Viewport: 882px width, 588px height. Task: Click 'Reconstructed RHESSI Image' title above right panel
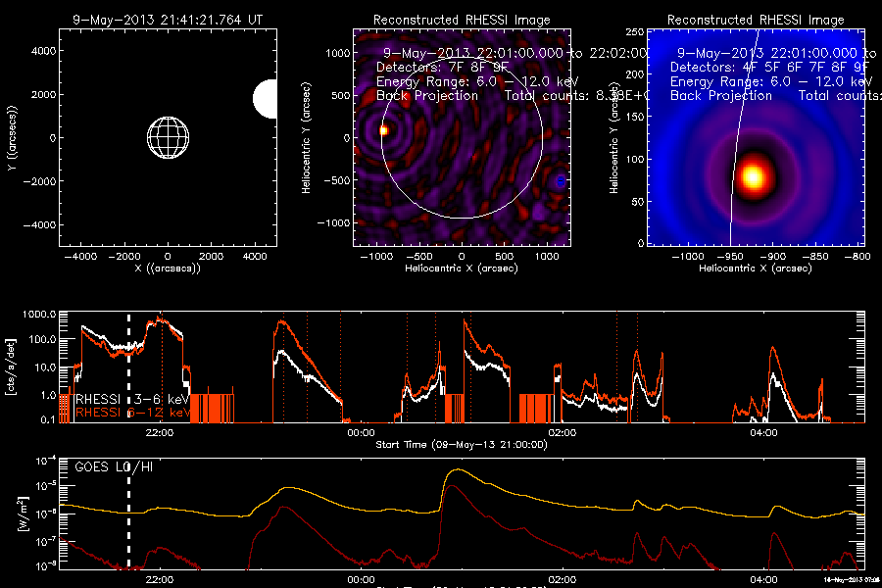pyautogui.click(x=756, y=21)
